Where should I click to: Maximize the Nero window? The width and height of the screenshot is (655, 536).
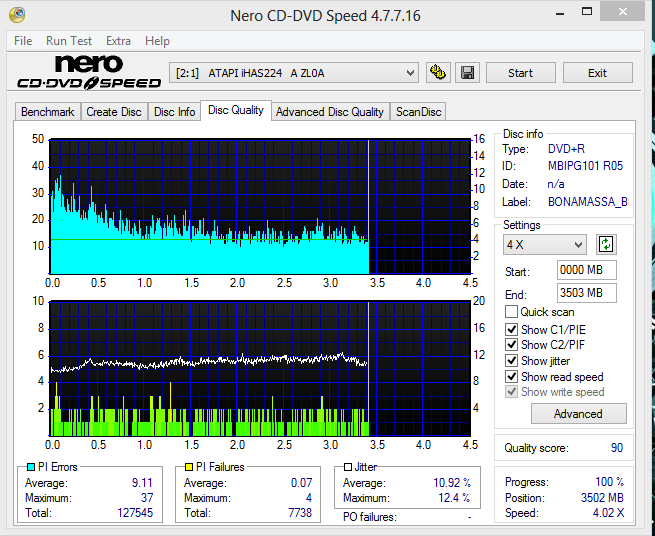[586, 12]
